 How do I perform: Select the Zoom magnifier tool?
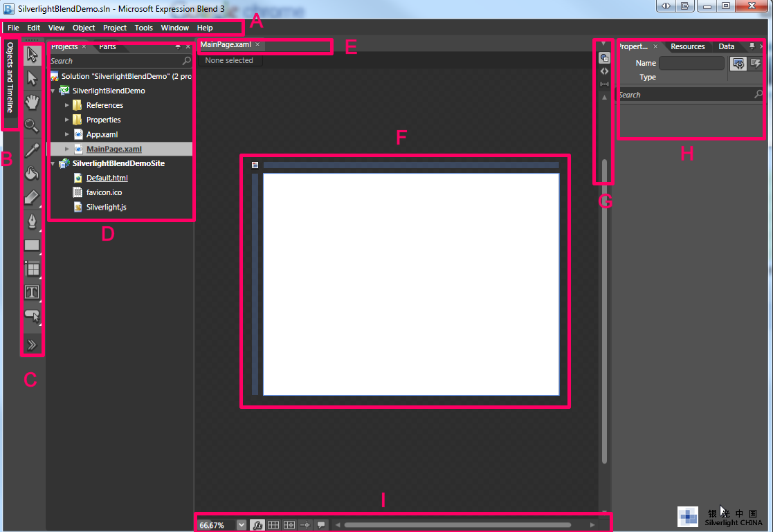[x=32, y=126]
